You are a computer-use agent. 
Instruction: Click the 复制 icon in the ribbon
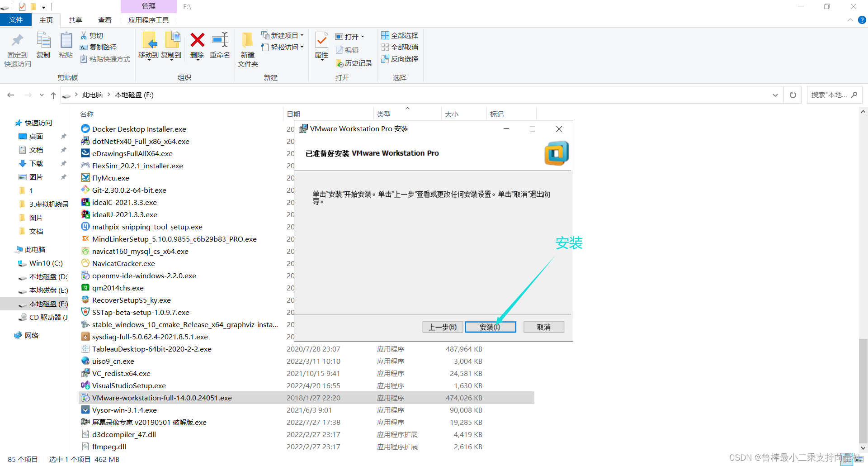pyautogui.click(x=43, y=41)
